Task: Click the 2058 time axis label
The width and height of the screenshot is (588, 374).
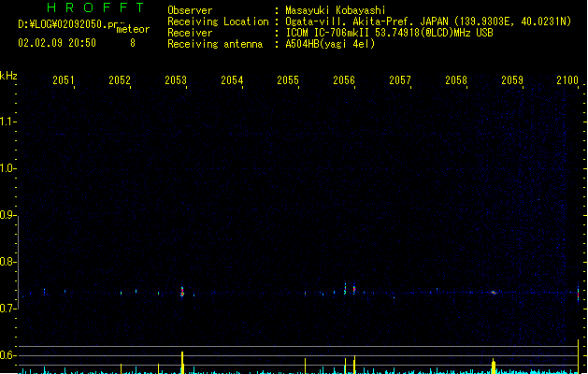Action: tap(456, 80)
